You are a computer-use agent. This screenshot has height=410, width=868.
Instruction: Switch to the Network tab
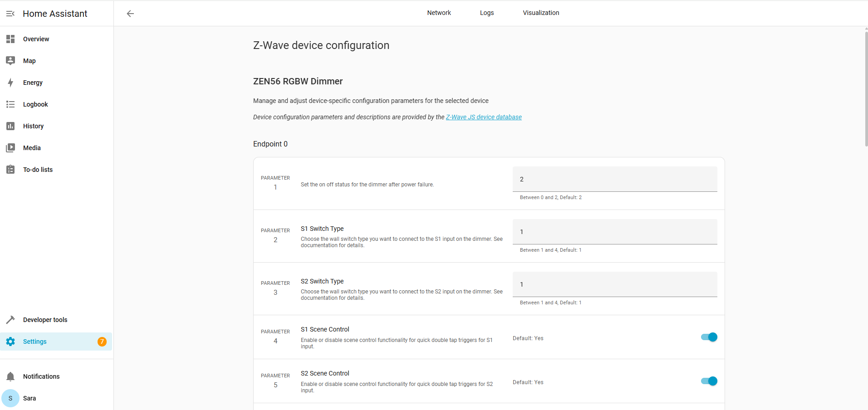pos(439,13)
